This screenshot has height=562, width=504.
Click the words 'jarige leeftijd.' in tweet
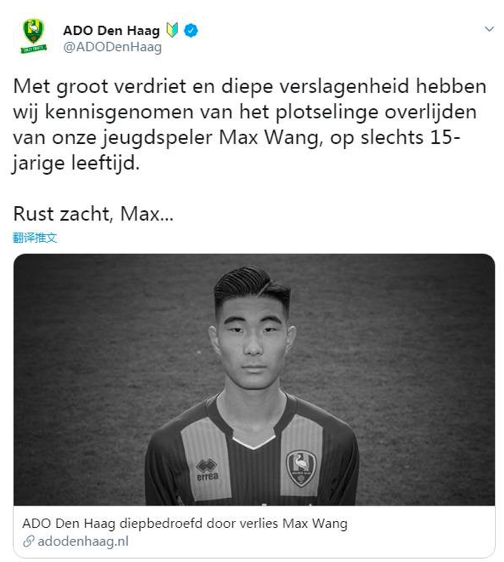click(76, 163)
